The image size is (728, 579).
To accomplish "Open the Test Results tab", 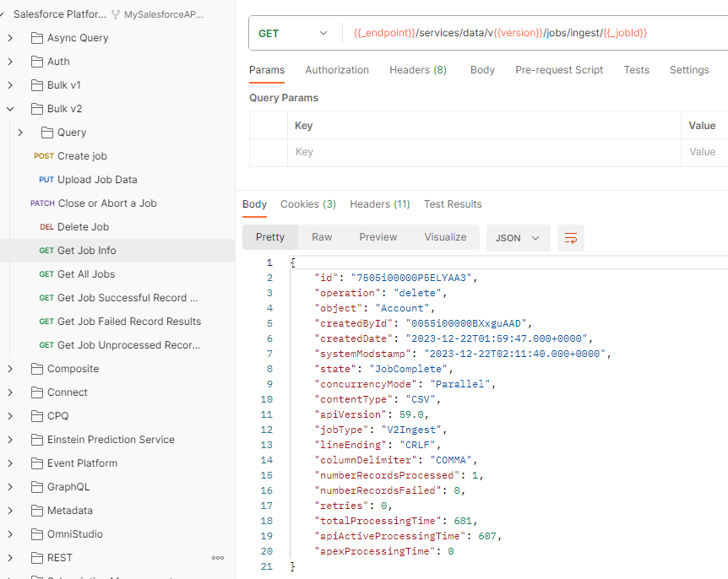I will point(453,204).
